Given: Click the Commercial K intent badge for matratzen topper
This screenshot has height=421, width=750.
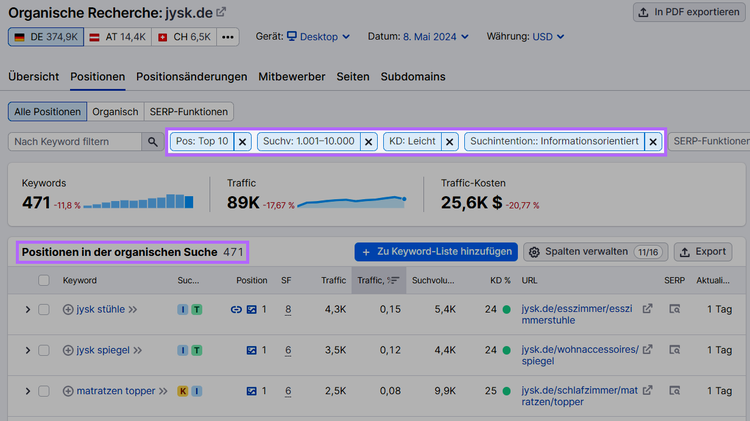Looking at the screenshot, I should point(183,391).
